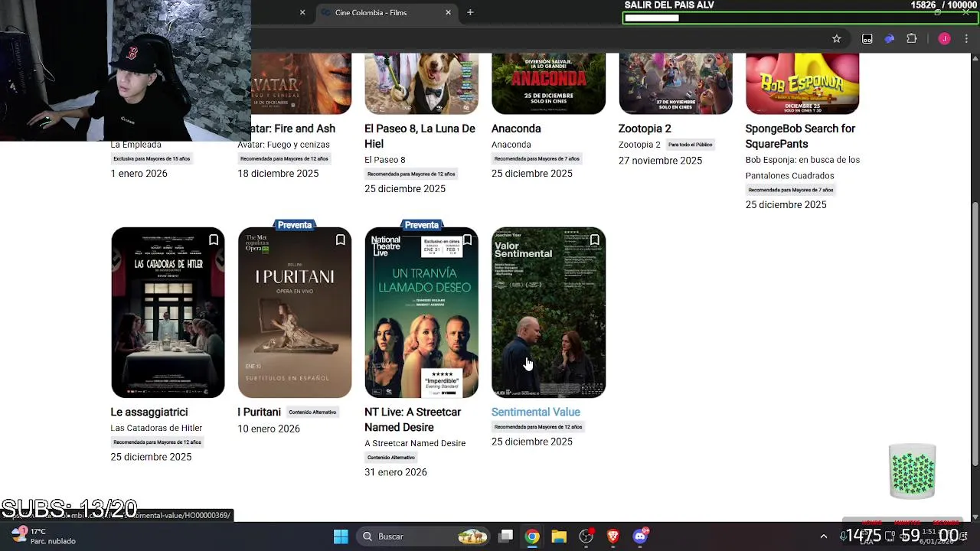Open the dog poster for El Paseo 8

click(x=422, y=83)
